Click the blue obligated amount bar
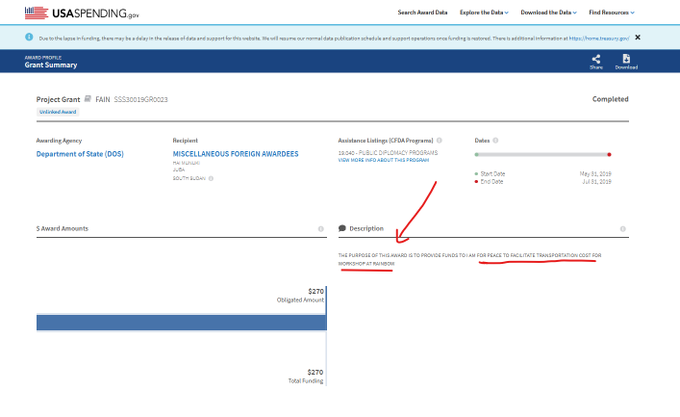Viewport: 680px width, 417px height. point(180,323)
